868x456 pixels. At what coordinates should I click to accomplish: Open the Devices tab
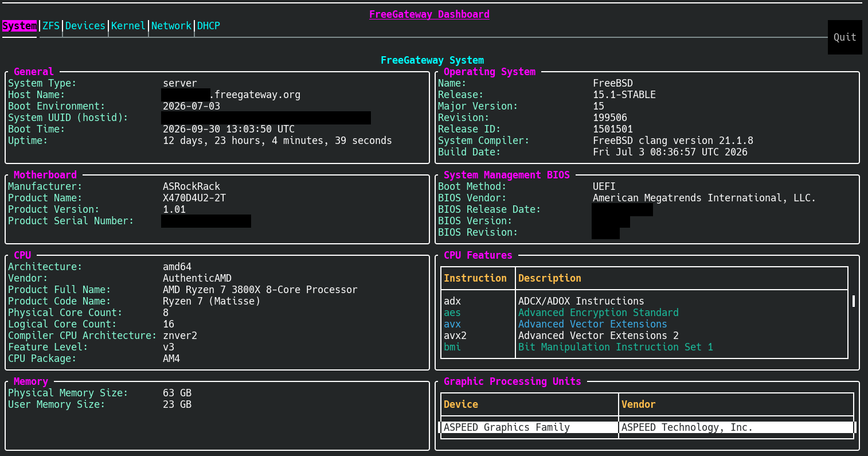[85, 26]
